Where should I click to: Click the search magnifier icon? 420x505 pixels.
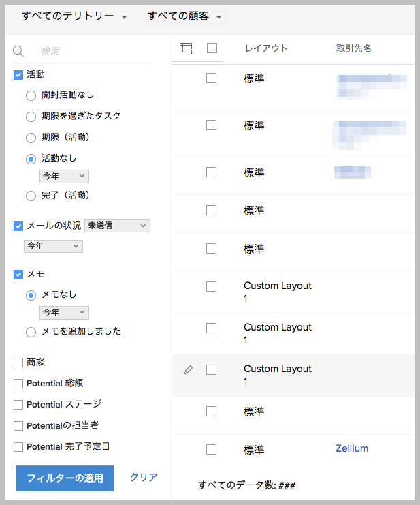[18, 51]
